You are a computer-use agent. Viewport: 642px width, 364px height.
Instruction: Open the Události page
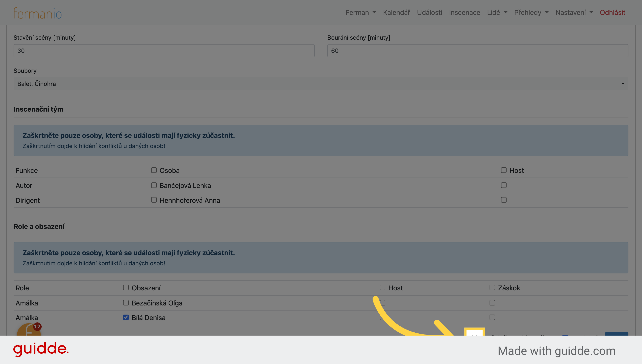429,13
